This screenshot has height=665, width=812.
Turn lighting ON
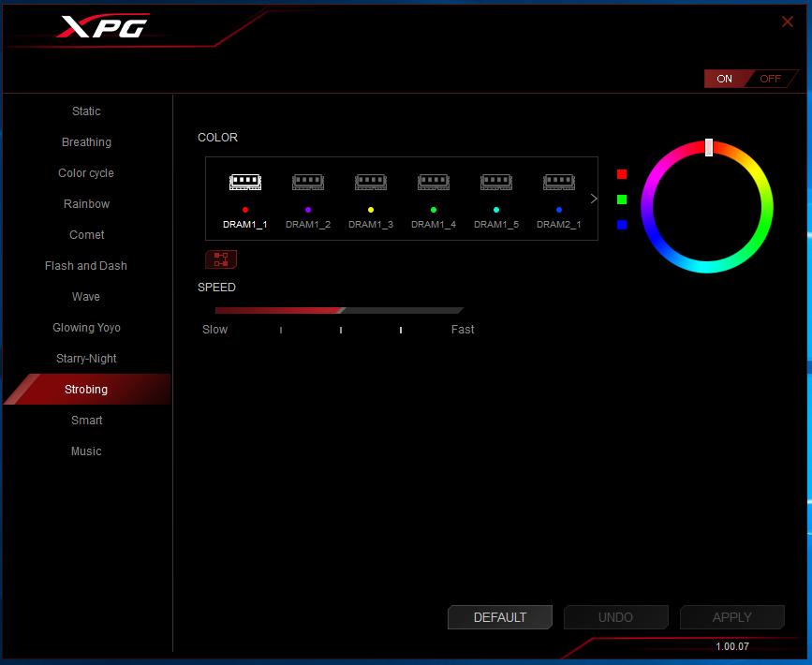[x=725, y=79]
